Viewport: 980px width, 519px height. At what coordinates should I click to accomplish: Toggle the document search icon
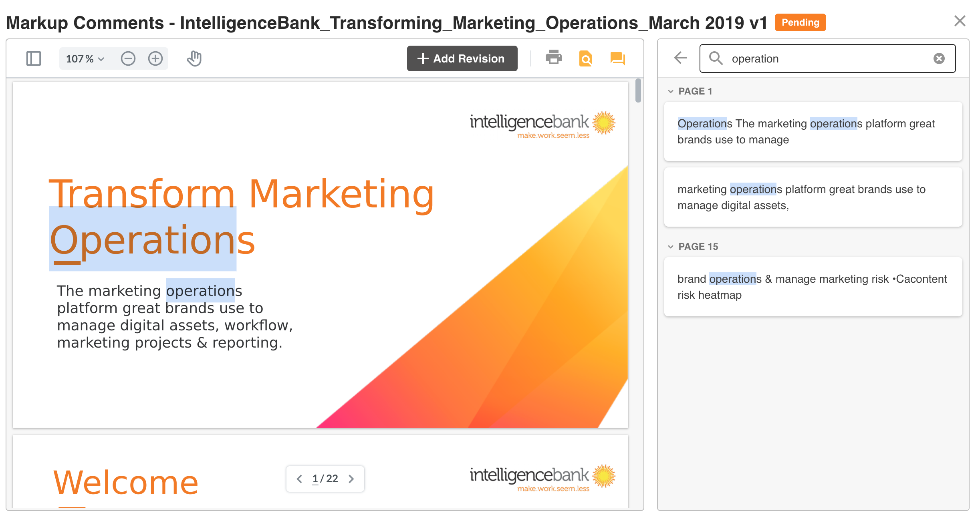point(585,58)
